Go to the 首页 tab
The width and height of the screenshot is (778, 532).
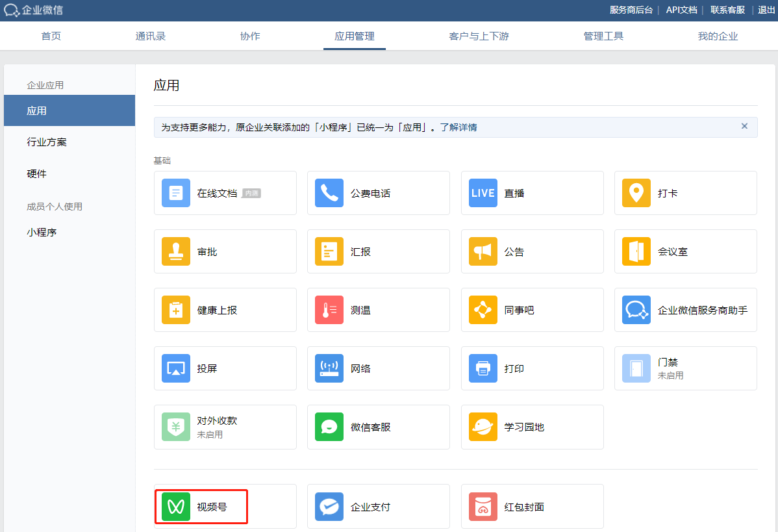point(51,36)
